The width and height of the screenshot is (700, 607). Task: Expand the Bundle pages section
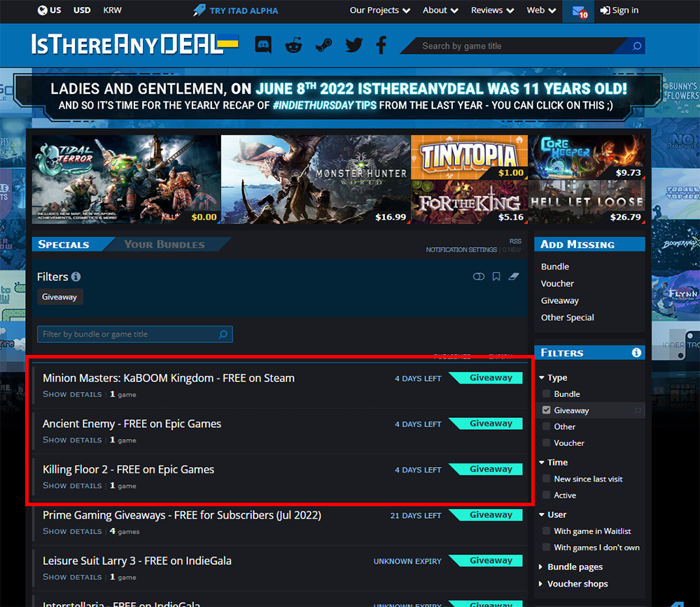tap(571, 567)
